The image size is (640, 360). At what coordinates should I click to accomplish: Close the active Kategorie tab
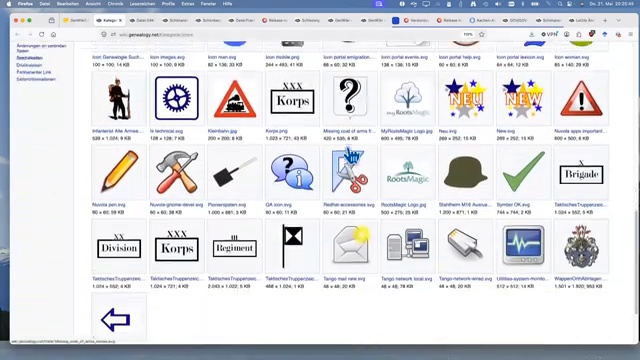click(x=120, y=20)
